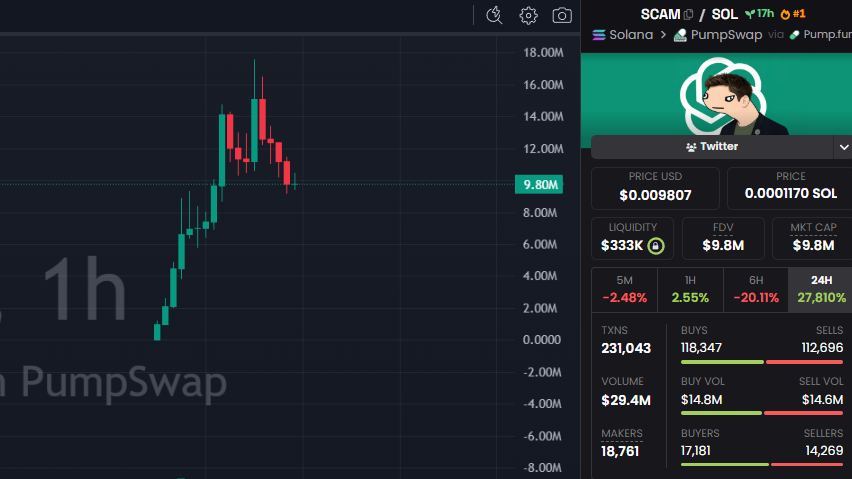The image size is (852, 479).
Task: Click the SCAM token name text
Action: (x=660, y=14)
